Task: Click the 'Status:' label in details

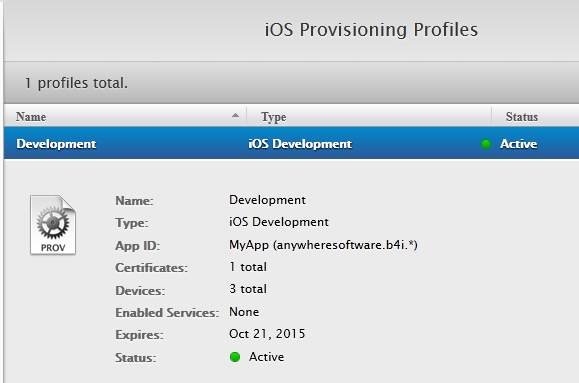Action: point(136,358)
